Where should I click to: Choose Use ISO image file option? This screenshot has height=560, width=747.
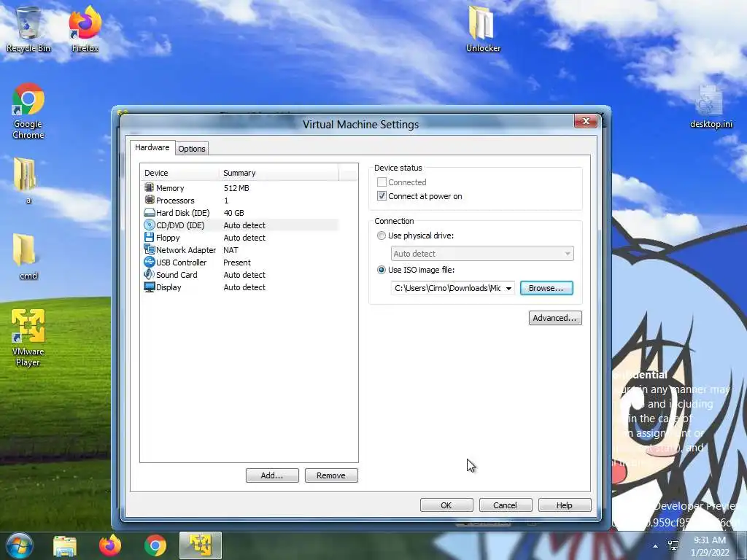(381, 270)
